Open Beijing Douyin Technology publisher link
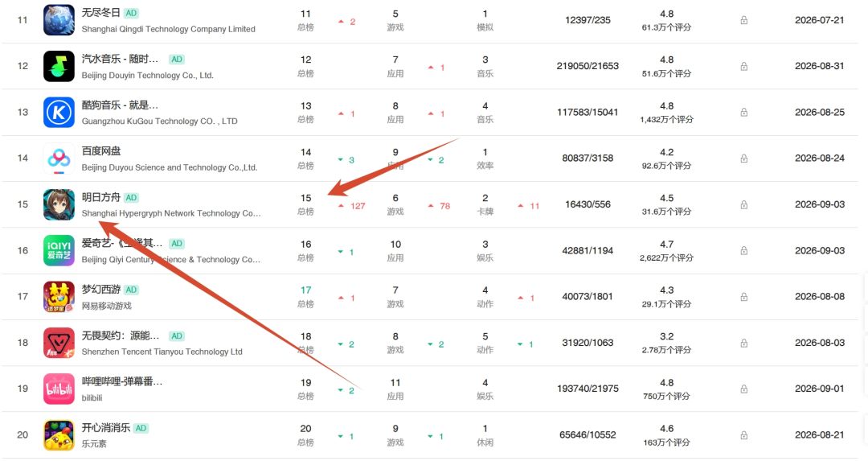 pos(147,76)
